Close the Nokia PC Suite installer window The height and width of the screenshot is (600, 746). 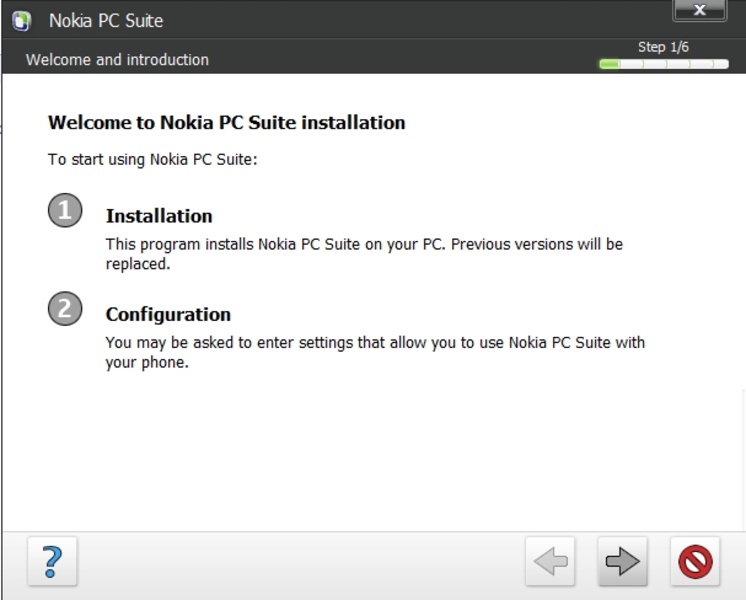click(x=699, y=11)
